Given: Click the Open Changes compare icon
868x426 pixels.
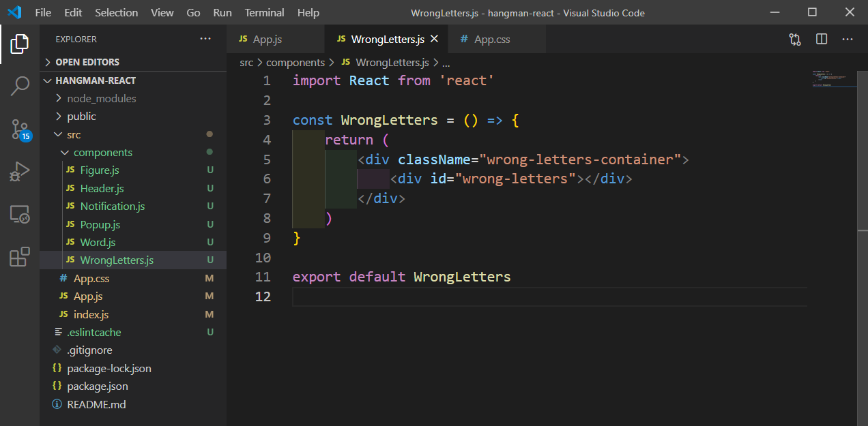Looking at the screenshot, I should (795, 40).
